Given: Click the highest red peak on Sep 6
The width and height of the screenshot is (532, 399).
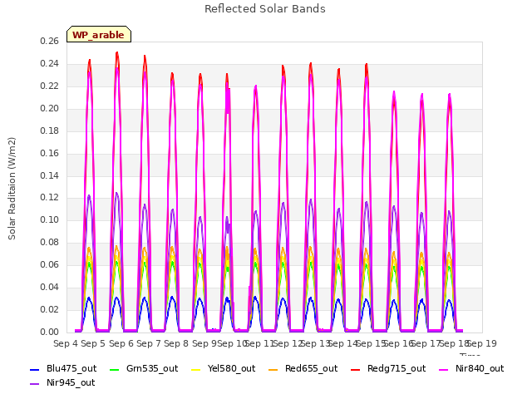Looking at the screenshot, I should tap(117, 53).
